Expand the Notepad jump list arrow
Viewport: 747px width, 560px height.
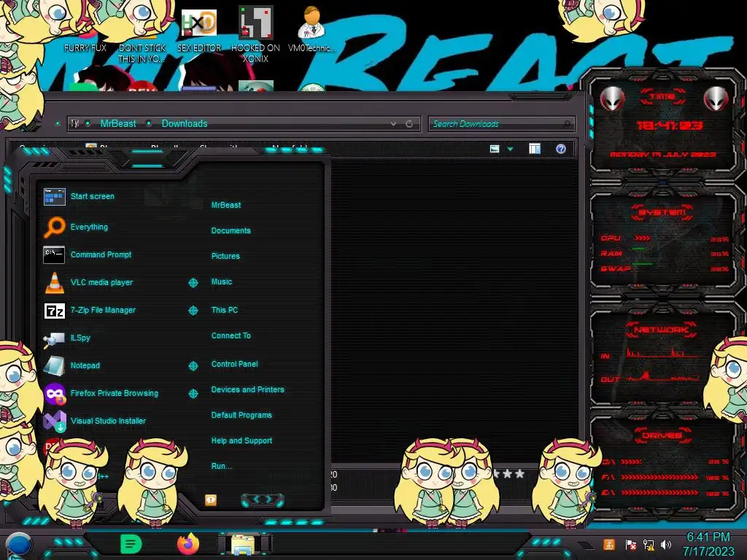[x=193, y=366]
